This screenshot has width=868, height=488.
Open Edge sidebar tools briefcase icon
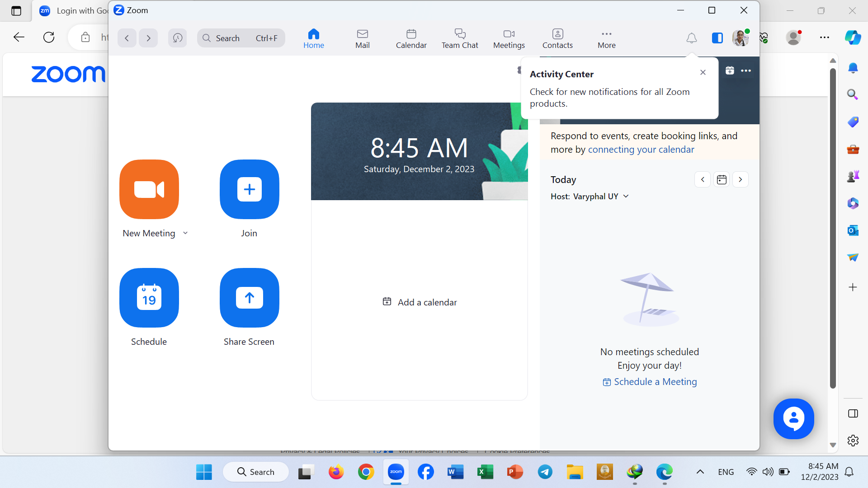click(853, 149)
